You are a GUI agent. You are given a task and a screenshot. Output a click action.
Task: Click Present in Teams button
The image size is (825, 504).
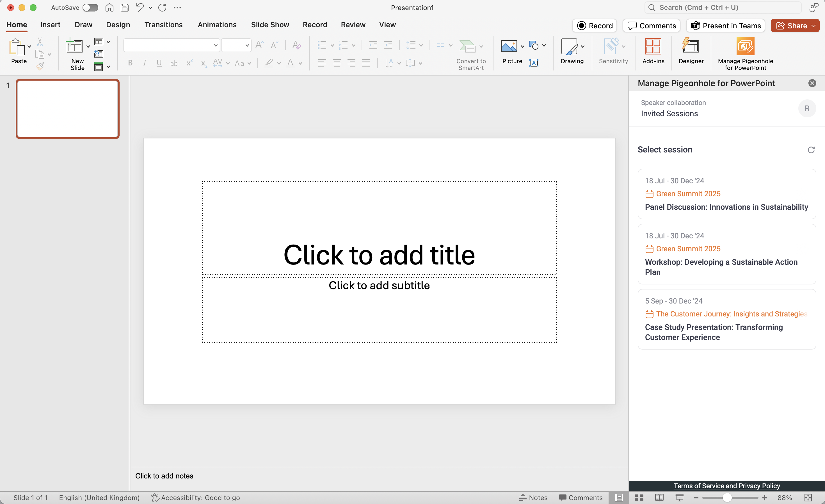coord(726,25)
